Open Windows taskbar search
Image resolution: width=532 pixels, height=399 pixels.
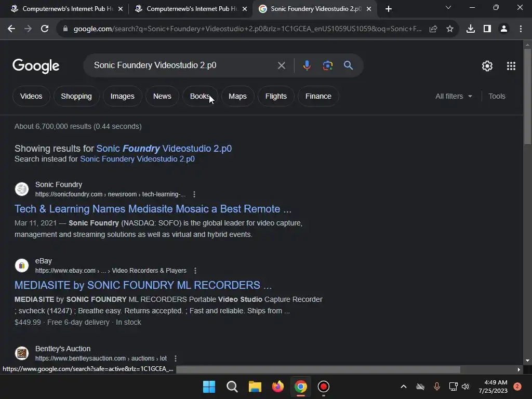(232, 387)
